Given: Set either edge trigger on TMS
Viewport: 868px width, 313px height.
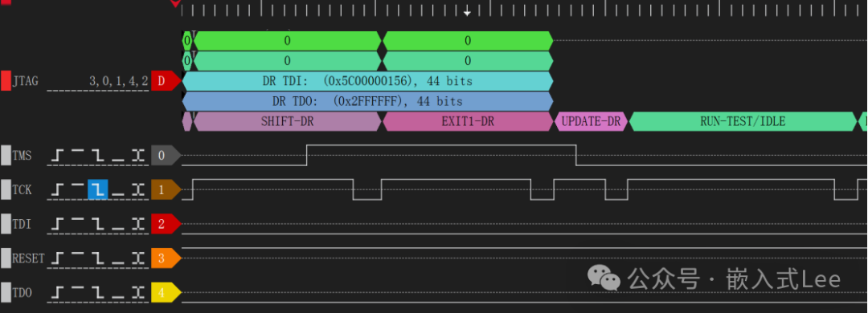Looking at the screenshot, I should pos(138,156).
